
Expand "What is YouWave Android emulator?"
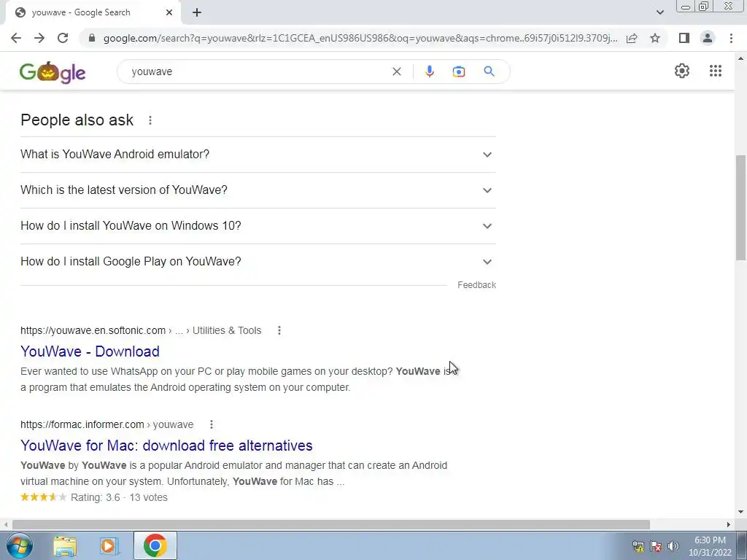click(258, 155)
